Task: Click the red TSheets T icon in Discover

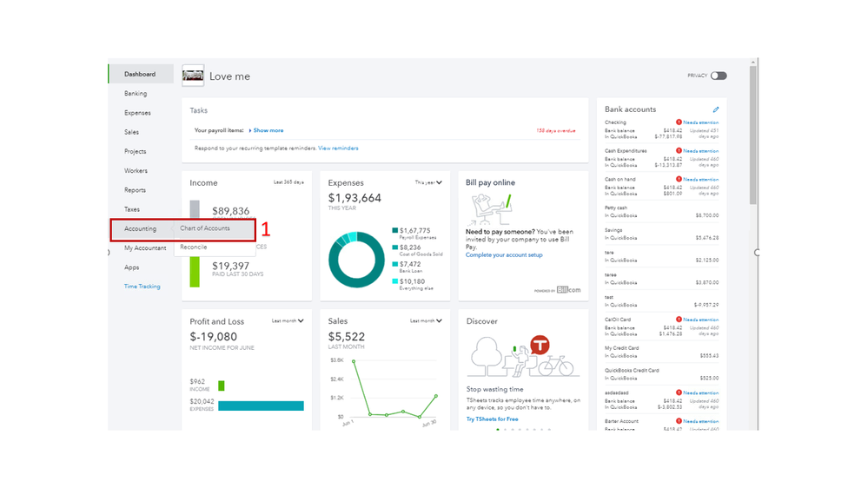Action: click(x=540, y=346)
